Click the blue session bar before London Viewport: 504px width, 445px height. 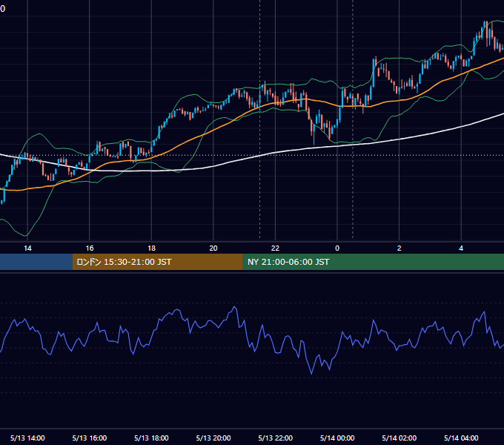click(36, 262)
